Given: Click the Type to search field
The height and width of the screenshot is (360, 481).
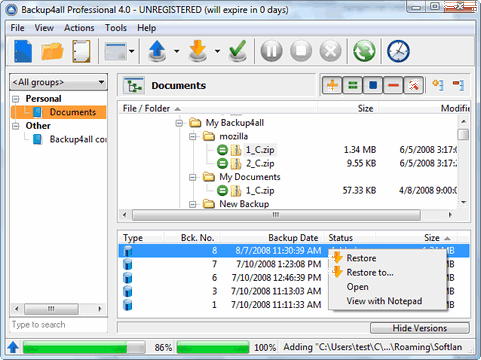Looking at the screenshot, I should point(59,325).
